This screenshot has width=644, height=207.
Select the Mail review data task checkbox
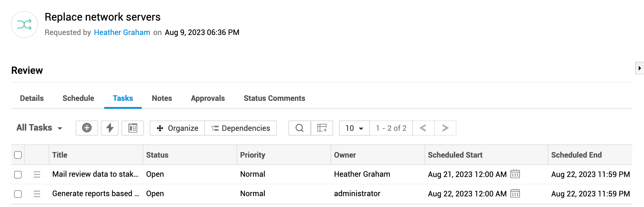coord(18,174)
